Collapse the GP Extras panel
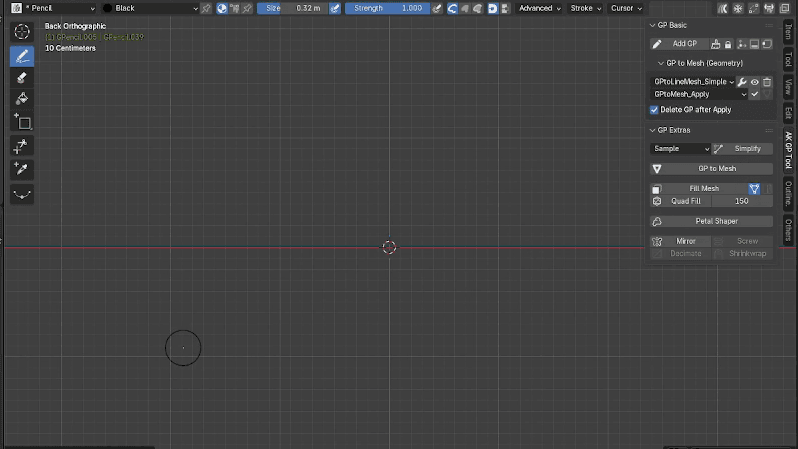 tap(652, 130)
